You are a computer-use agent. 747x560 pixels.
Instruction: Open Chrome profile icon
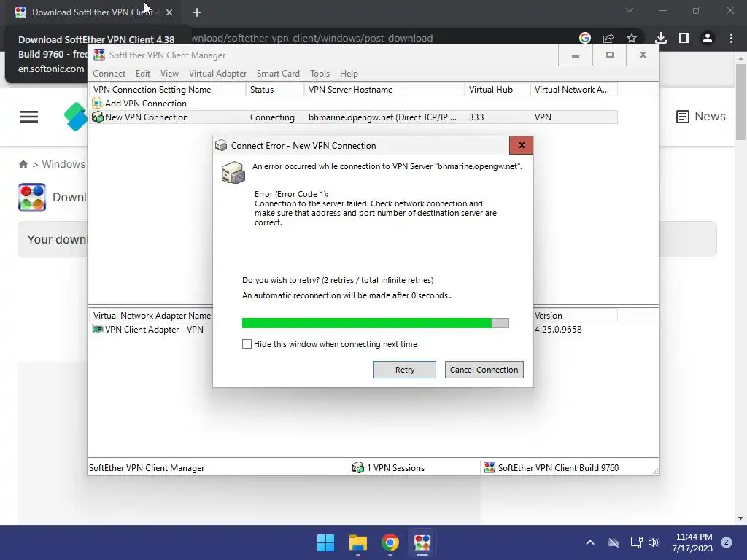708,38
